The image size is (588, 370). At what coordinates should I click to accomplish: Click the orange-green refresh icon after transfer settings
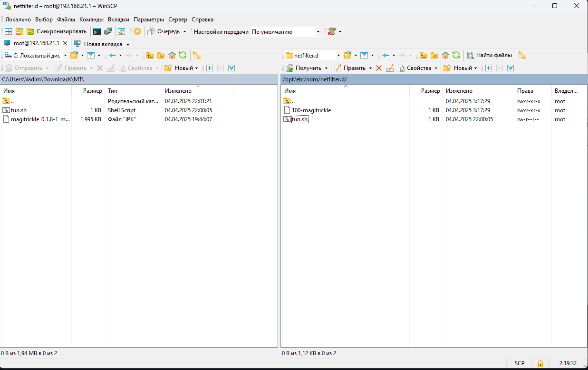coord(332,31)
